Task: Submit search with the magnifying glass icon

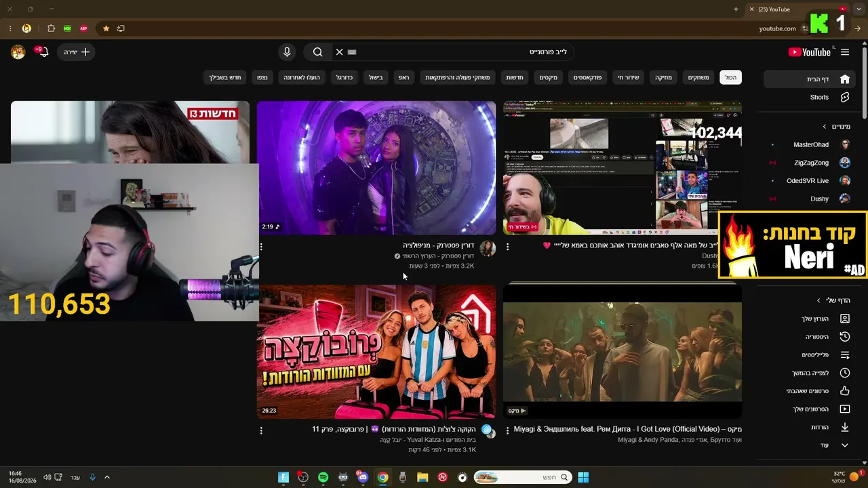Action: (317, 52)
